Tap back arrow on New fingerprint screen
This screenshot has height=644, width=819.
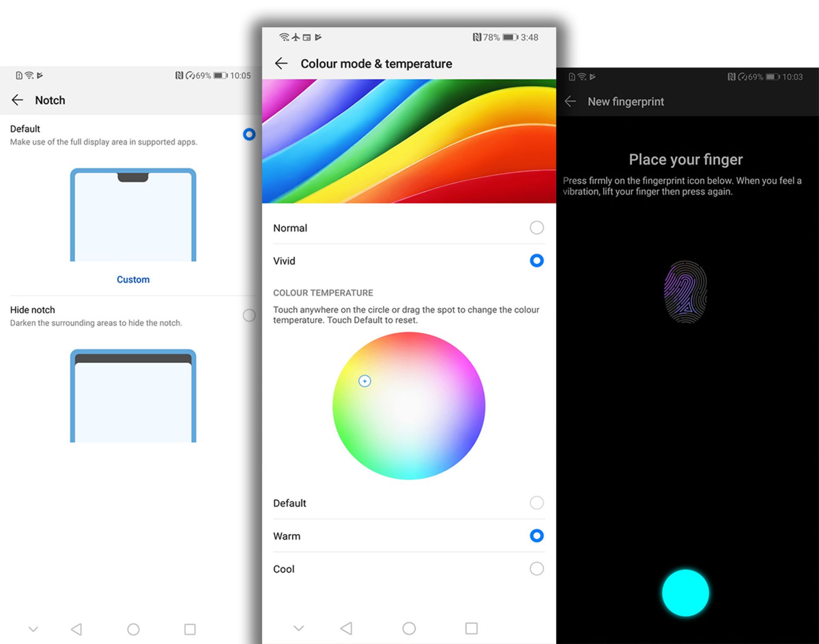click(x=570, y=102)
